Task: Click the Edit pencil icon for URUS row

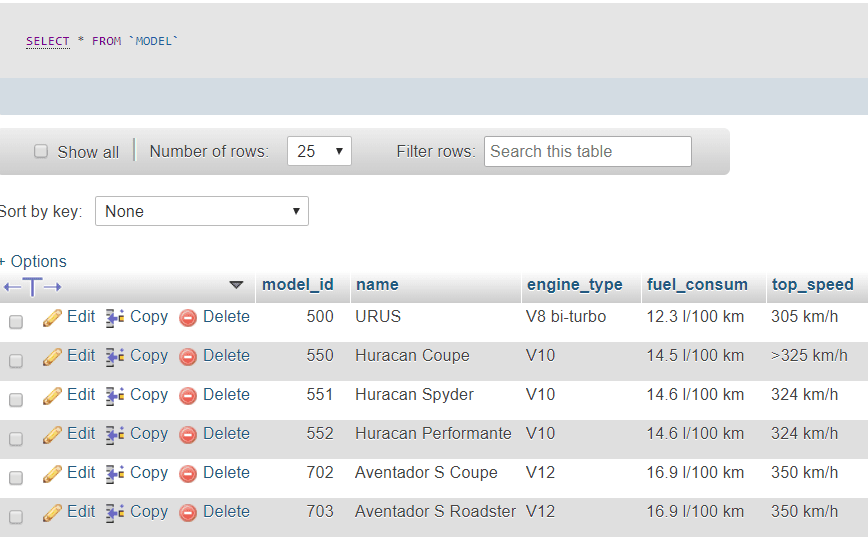Action: coord(52,318)
